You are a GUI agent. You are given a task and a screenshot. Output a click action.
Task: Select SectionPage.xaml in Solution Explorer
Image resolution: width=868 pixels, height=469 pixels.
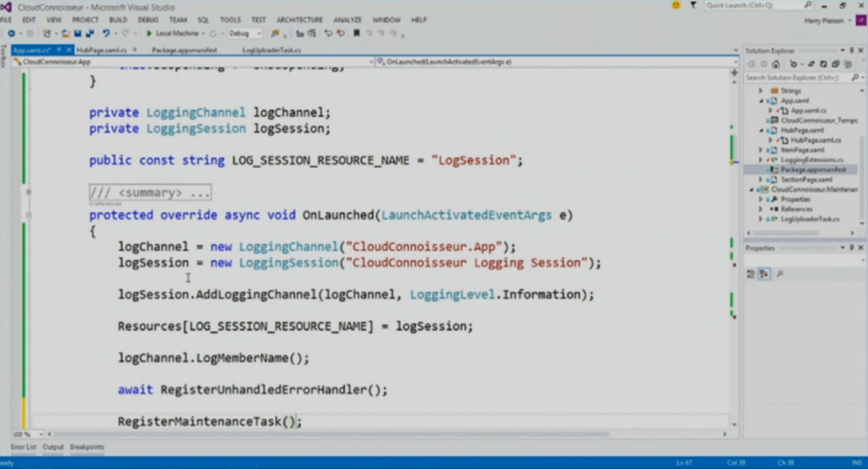(807, 180)
